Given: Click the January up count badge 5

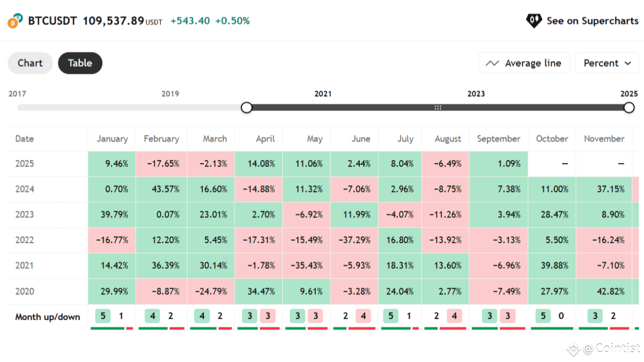Looking at the screenshot, I should click(103, 316).
